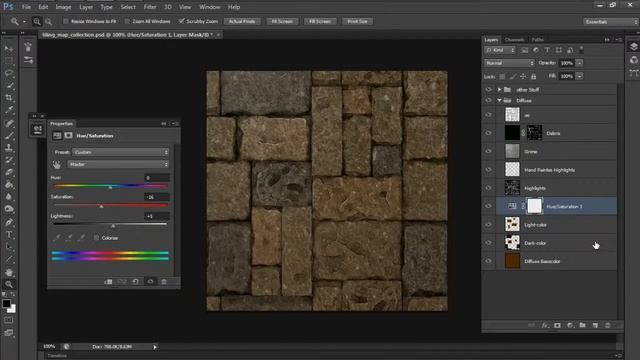Clip adjustment to layer in Properties
The height and width of the screenshot is (360, 640).
point(108,282)
